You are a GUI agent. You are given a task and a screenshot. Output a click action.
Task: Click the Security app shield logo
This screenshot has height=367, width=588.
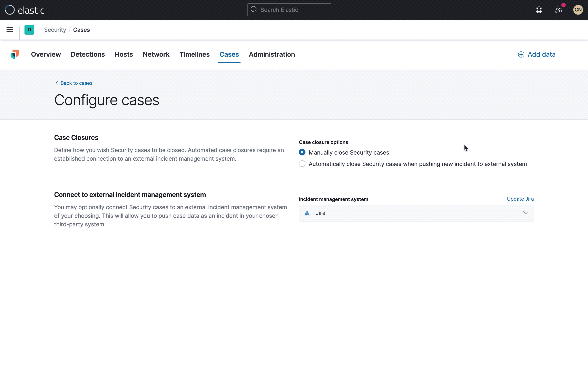[14, 54]
